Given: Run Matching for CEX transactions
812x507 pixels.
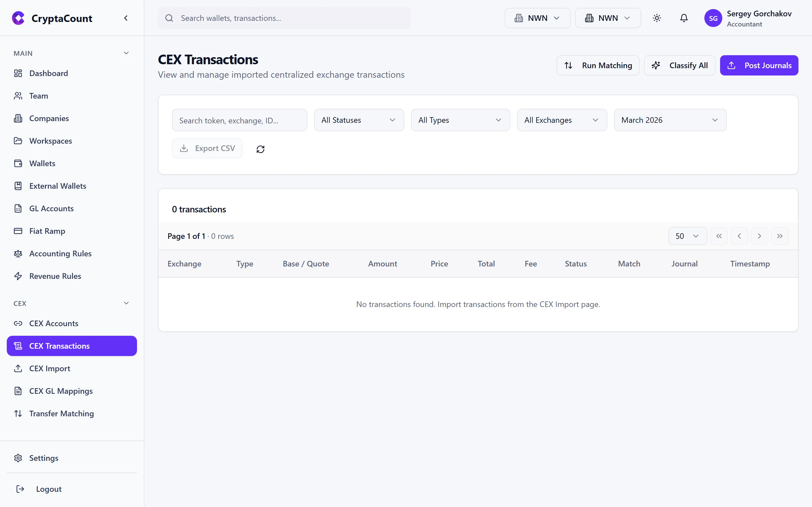Looking at the screenshot, I should pyautogui.click(x=598, y=65).
